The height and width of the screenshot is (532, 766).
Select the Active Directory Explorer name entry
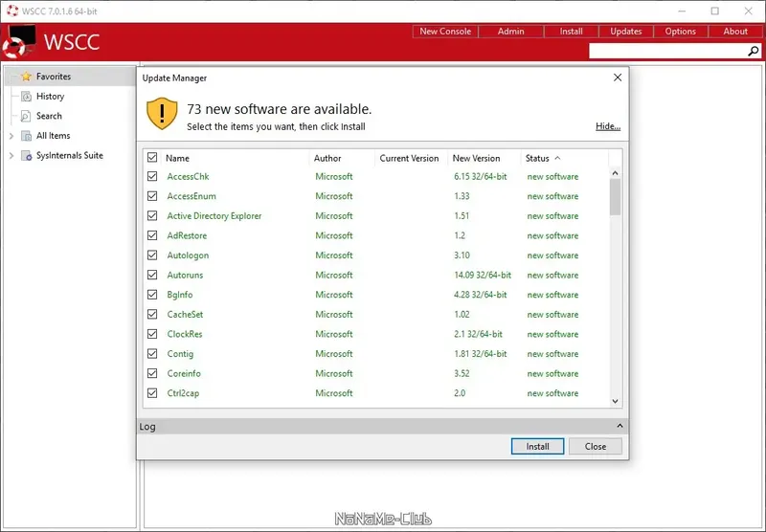(x=214, y=215)
